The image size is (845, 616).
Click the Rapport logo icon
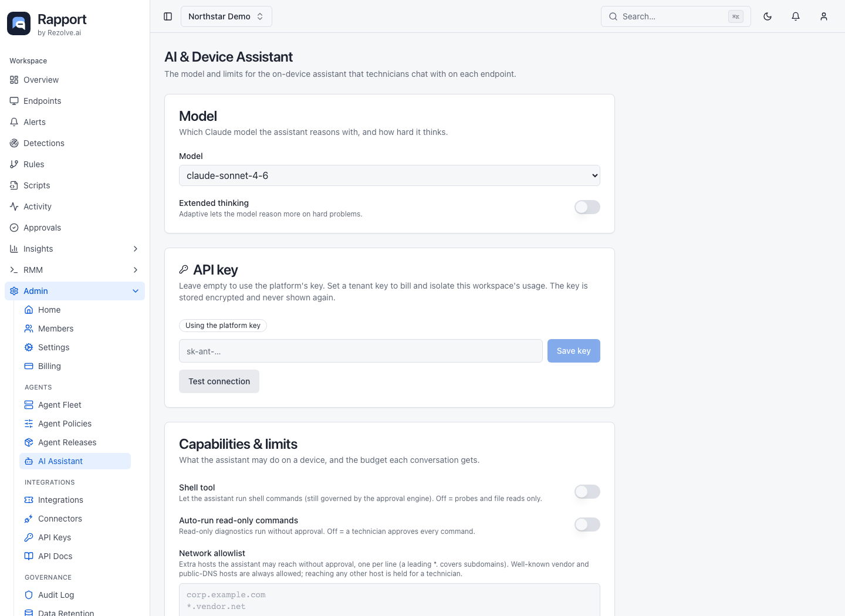pyautogui.click(x=19, y=23)
